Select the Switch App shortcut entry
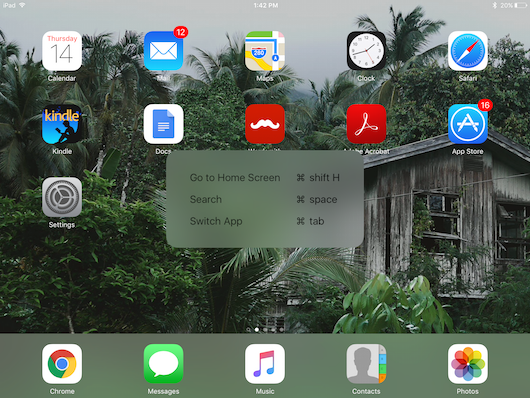 [265, 221]
